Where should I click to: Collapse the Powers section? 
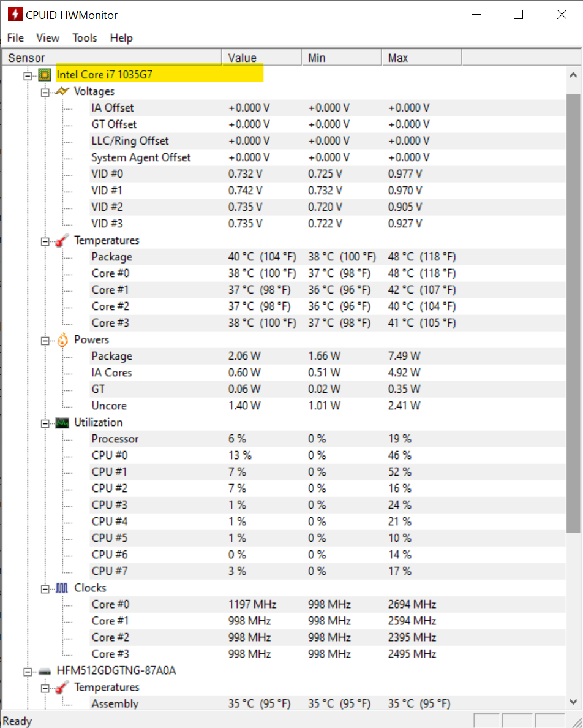point(45,340)
